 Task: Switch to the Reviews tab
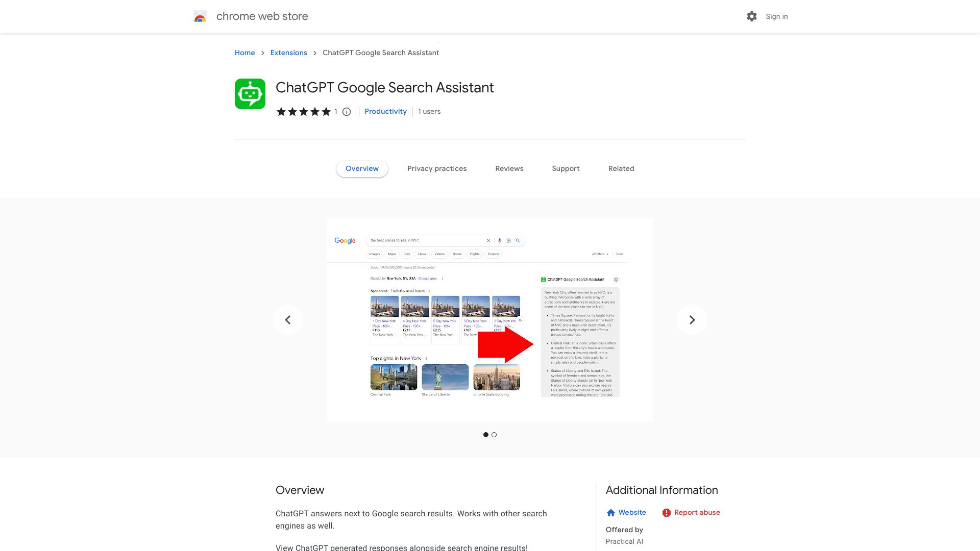(509, 168)
